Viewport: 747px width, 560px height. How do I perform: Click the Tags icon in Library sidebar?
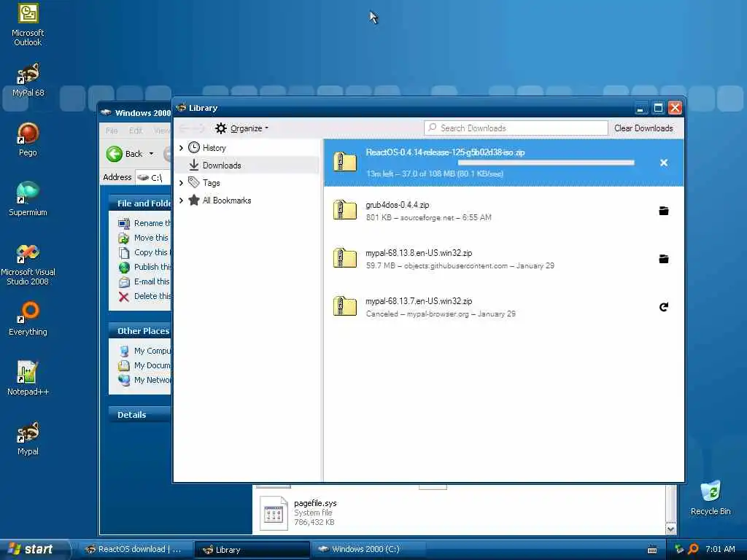193,182
